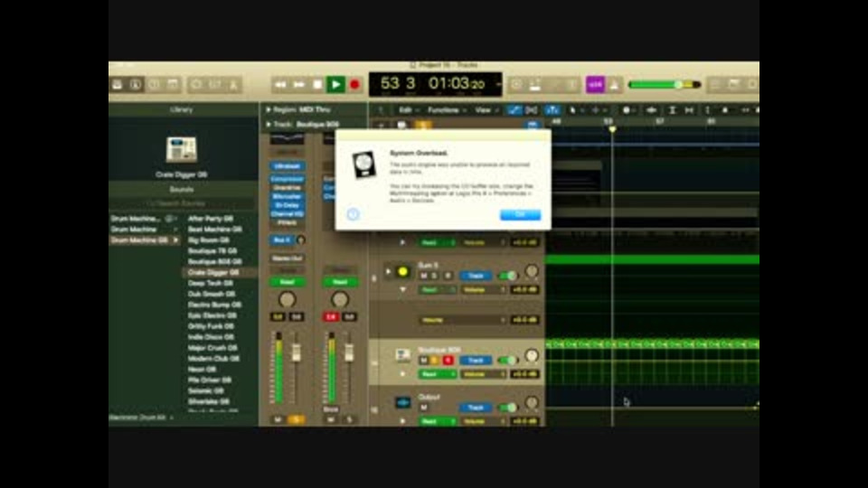This screenshot has width=868, height=488.
Task: Click the Search Sounds field in Library
Action: coord(182,203)
